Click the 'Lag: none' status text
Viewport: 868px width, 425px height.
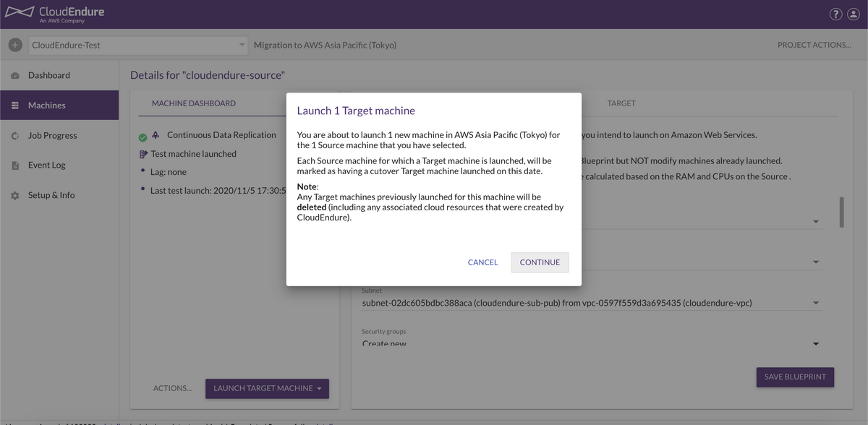tap(168, 172)
